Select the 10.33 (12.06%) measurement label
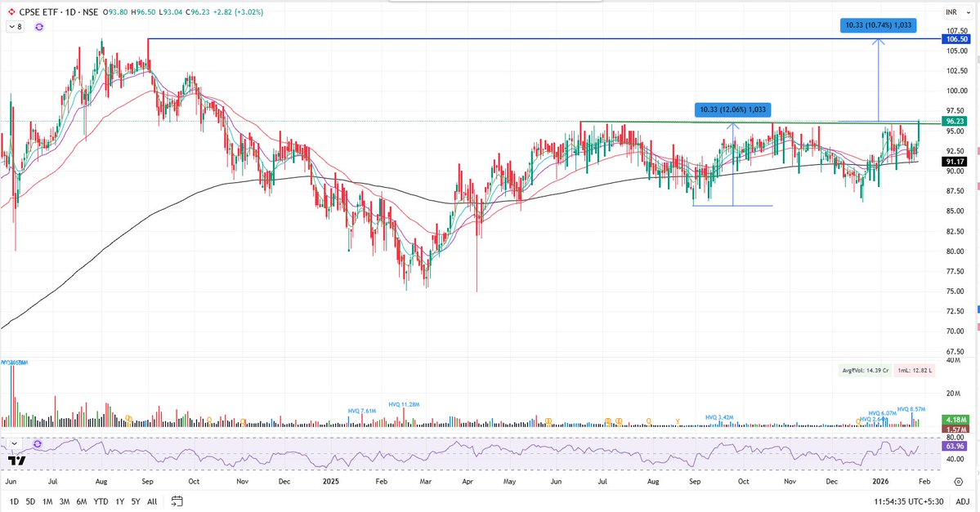This screenshot has height=512, width=980. (732, 109)
